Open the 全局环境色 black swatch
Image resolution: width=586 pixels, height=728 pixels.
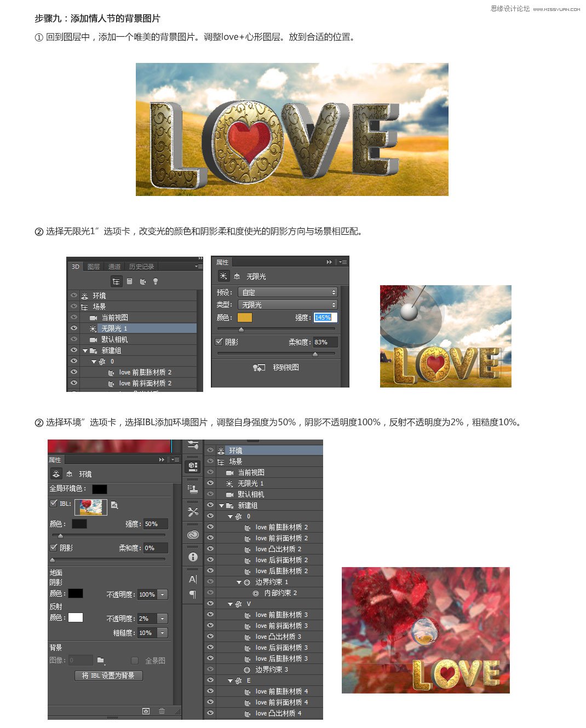[x=100, y=489]
